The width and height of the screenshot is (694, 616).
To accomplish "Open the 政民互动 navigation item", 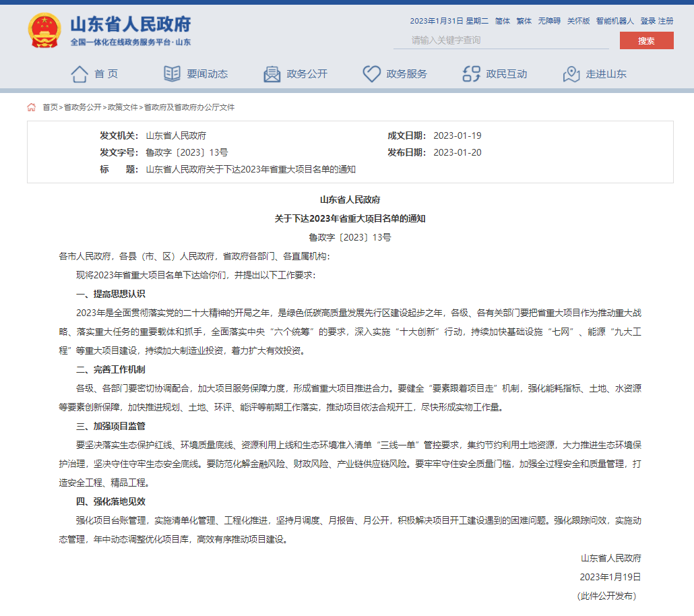I will pyautogui.click(x=507, y=74).
